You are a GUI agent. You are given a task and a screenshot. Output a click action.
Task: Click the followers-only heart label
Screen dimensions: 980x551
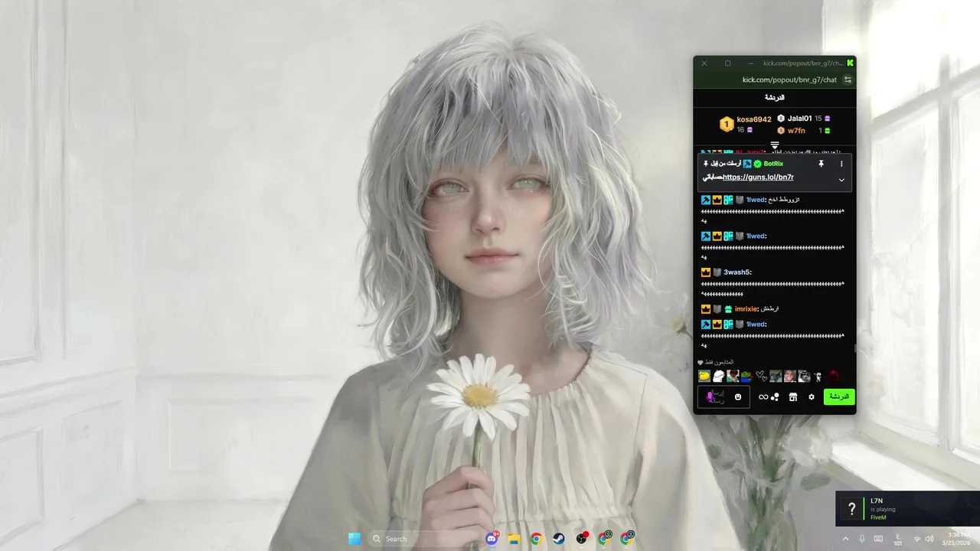click(x=716, y=362)
